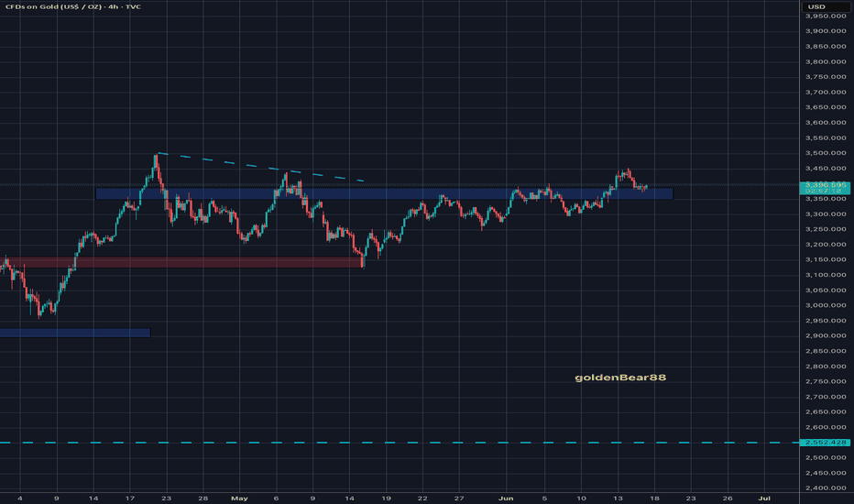Click the chart title 'CFDs on Gold (US$ / OZ)'

53,6
